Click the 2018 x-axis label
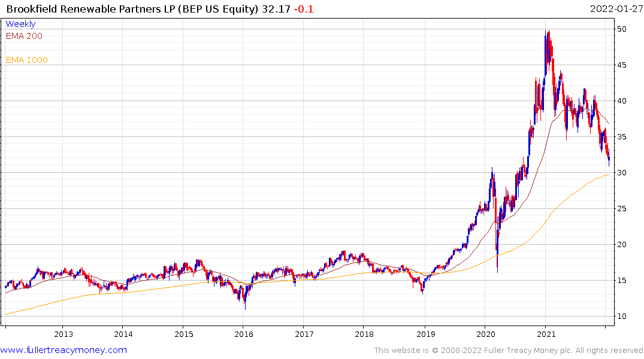644x359 pixels. point(364,334)
